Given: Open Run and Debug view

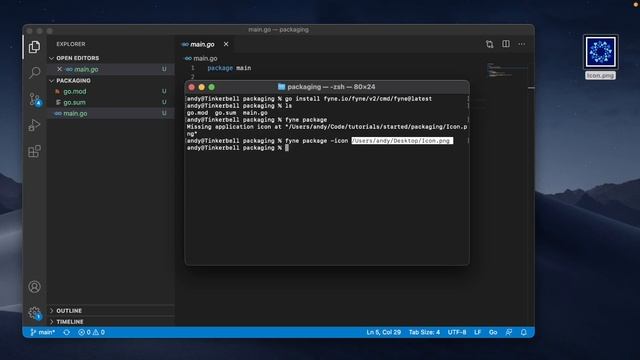Looking at the screenshot, I should click(x=34, y=125).
